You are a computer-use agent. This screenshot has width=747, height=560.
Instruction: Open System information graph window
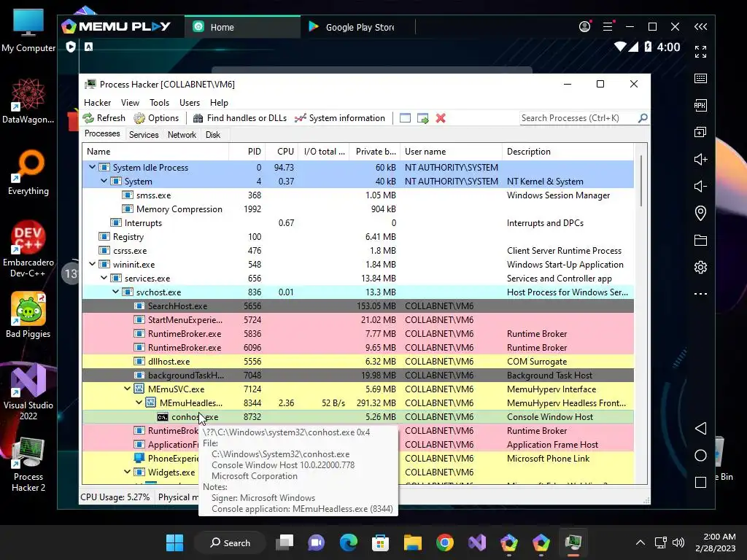pos(340,118)
